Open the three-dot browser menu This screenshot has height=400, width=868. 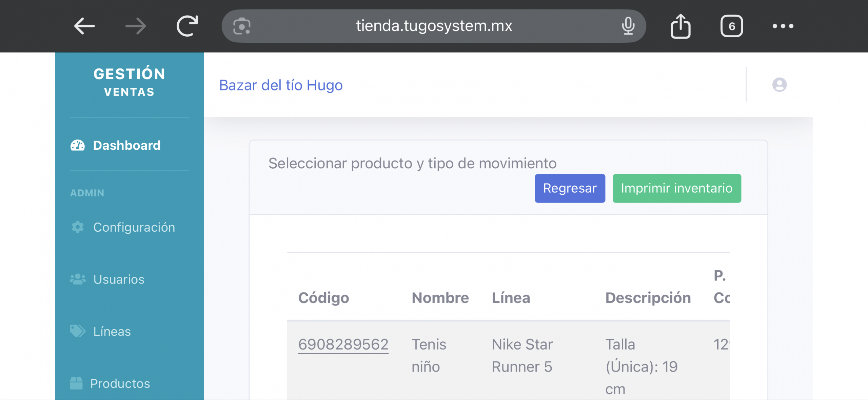pyautogui.click(x=783, y=26)
